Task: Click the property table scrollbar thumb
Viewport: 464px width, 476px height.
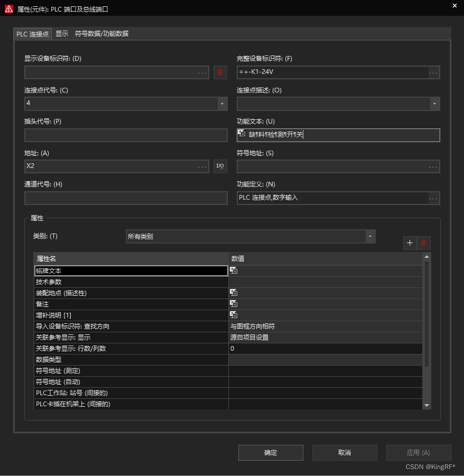Action: pos(426,314)
